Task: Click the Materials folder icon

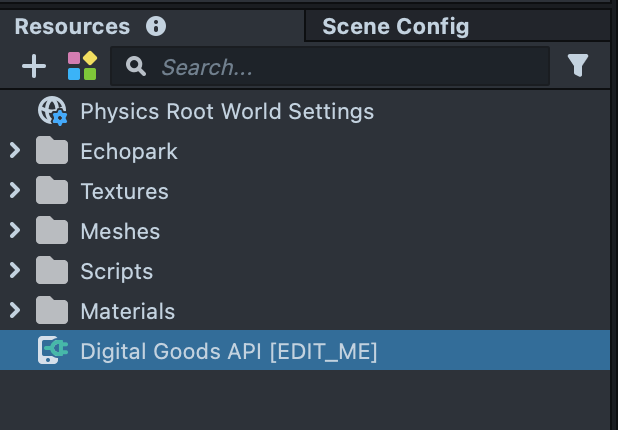Action: coord(52,311)
